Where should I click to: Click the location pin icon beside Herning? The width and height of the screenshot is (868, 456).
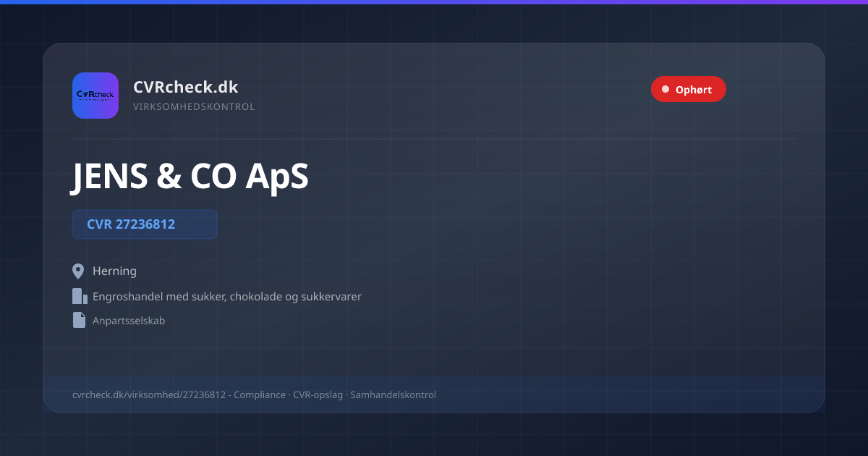click(79, 271)
